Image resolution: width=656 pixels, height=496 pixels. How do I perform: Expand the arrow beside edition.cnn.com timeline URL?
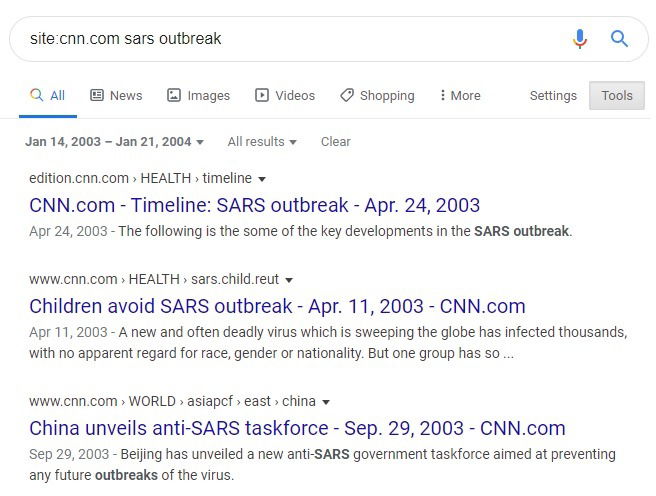pos(262,179)
